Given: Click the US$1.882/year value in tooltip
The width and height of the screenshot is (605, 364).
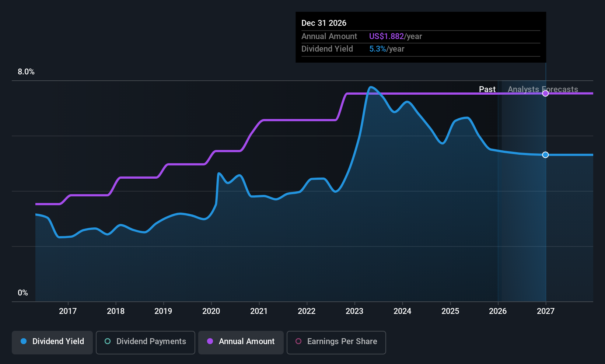Looking at the screenshot, I should tap(395, 36).
